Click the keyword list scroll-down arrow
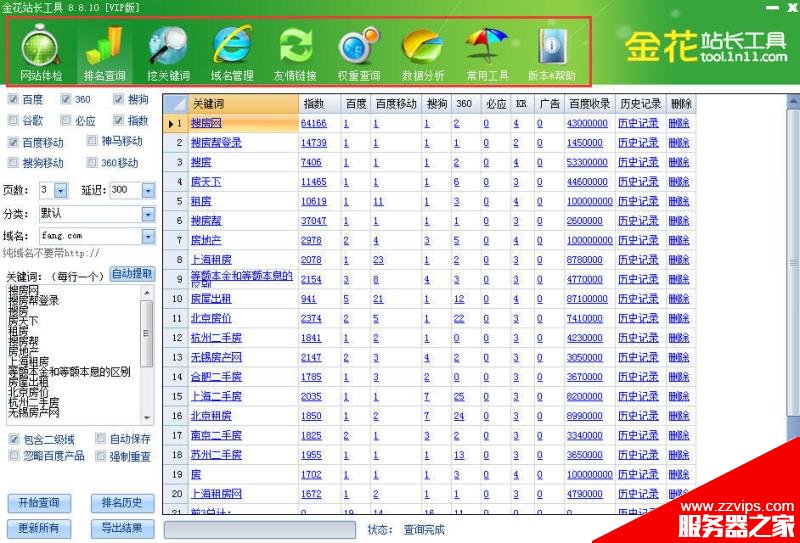800x543 pixels. pos(147,418)
